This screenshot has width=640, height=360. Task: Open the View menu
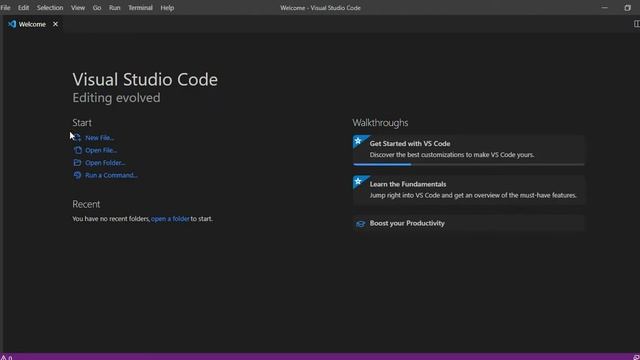(x=78, y=8)
